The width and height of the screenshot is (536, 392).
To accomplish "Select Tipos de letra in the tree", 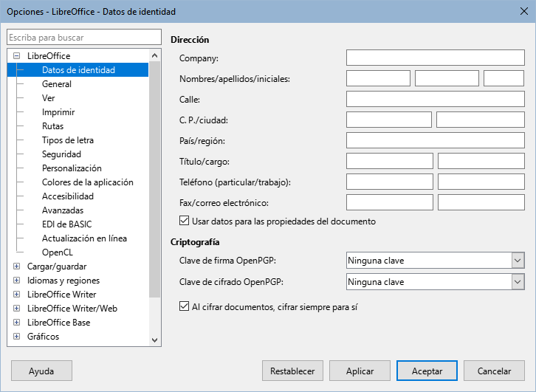I will [x=68, y=140].
